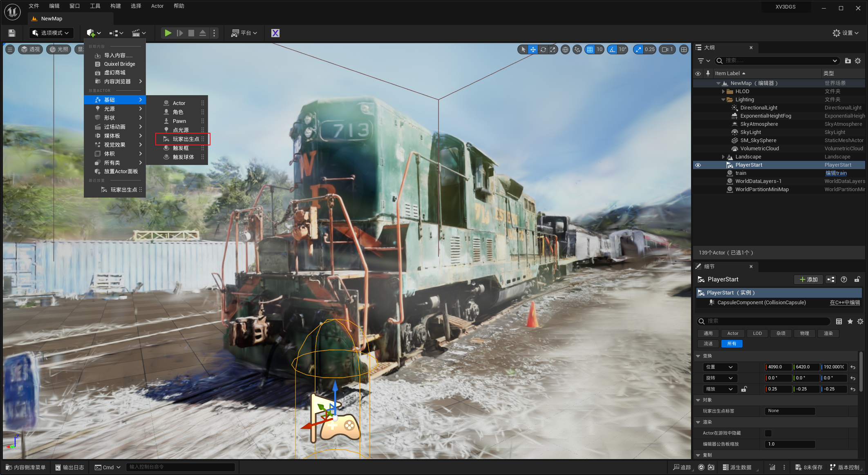Screen dimensions: 868x475
Task: Open the viewport hamburger options menu
Action: coord(10,49)
